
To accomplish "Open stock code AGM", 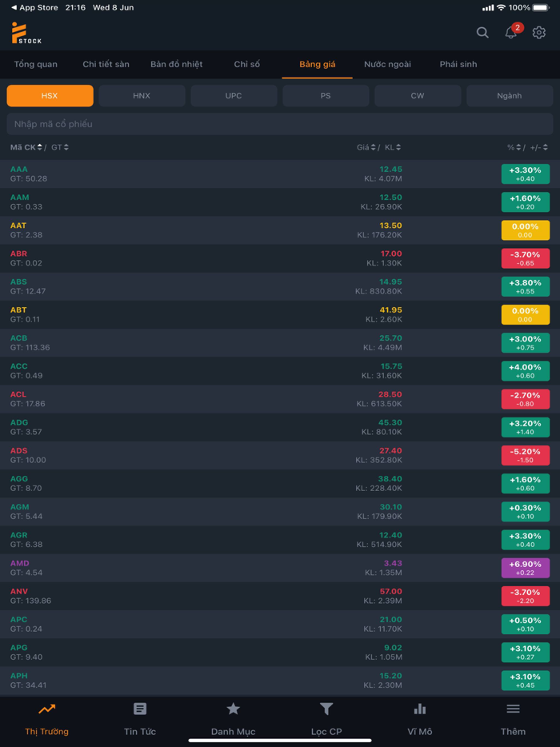I will [x=19, y=506].
